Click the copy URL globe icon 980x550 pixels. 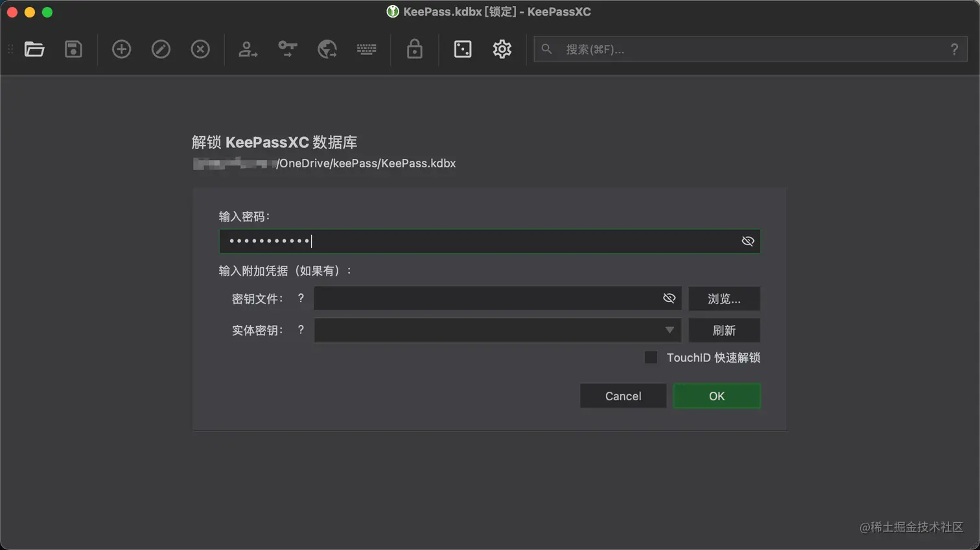327,49
